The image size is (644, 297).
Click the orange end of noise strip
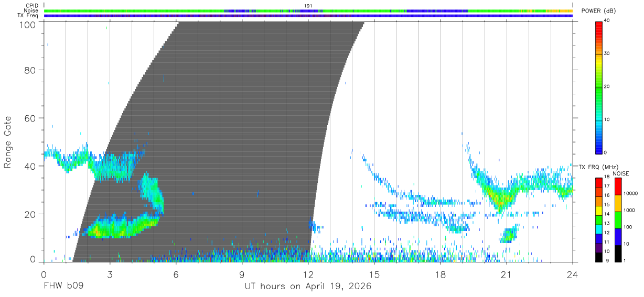point(560,10)
